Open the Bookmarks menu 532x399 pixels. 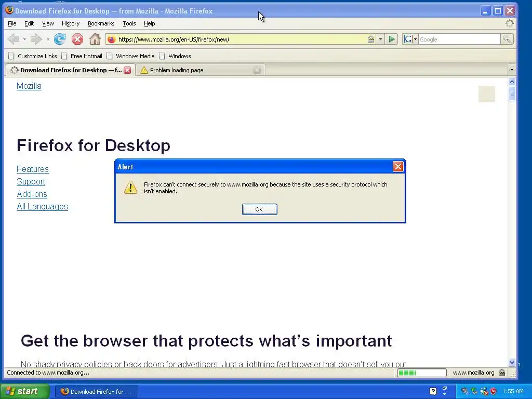(101, 23)
